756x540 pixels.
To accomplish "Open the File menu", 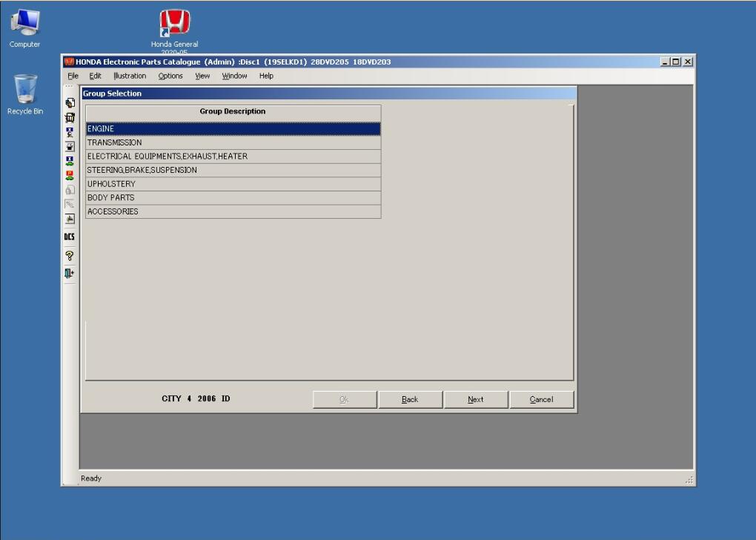I will point(73,76).
